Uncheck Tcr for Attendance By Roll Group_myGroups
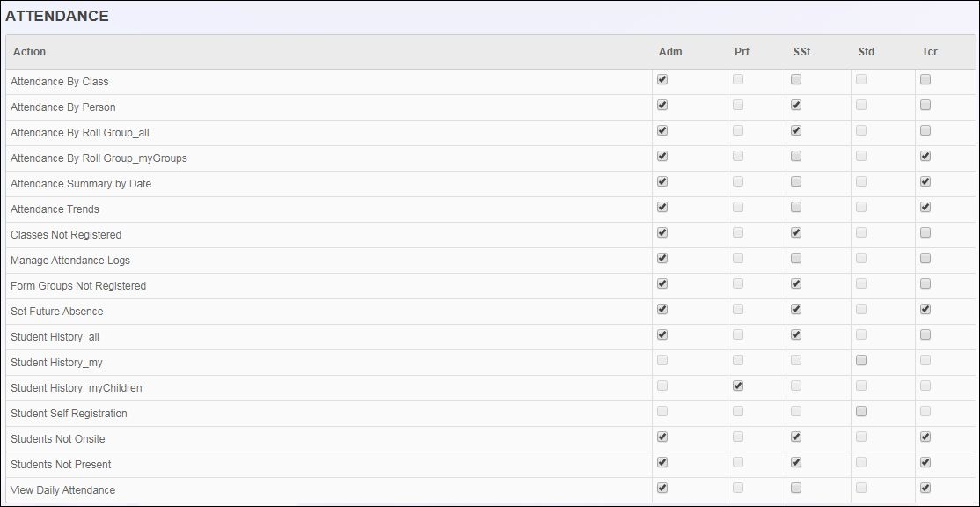Viewport: 980px width, 507px height. tap(925, 156)
